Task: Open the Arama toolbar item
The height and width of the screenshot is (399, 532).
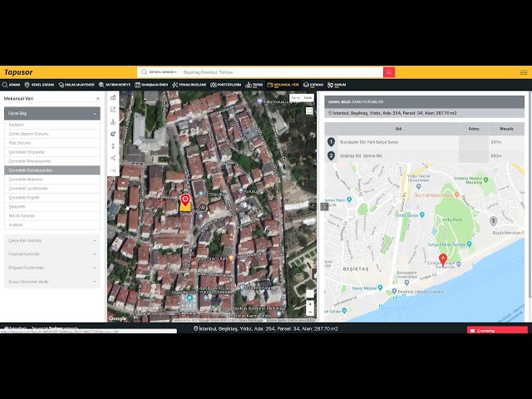Action: coord(11,85)
